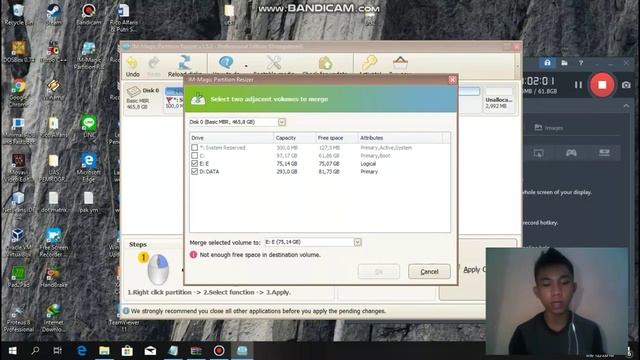Click the Reload disks toolbar icon
Screen dimensions: 640x360
[184, 63]
